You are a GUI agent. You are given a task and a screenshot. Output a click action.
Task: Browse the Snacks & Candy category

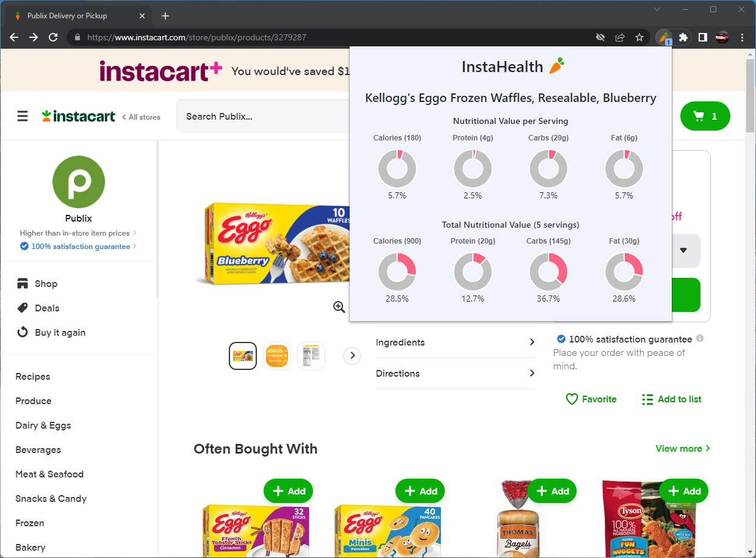(x=51, y=499)
